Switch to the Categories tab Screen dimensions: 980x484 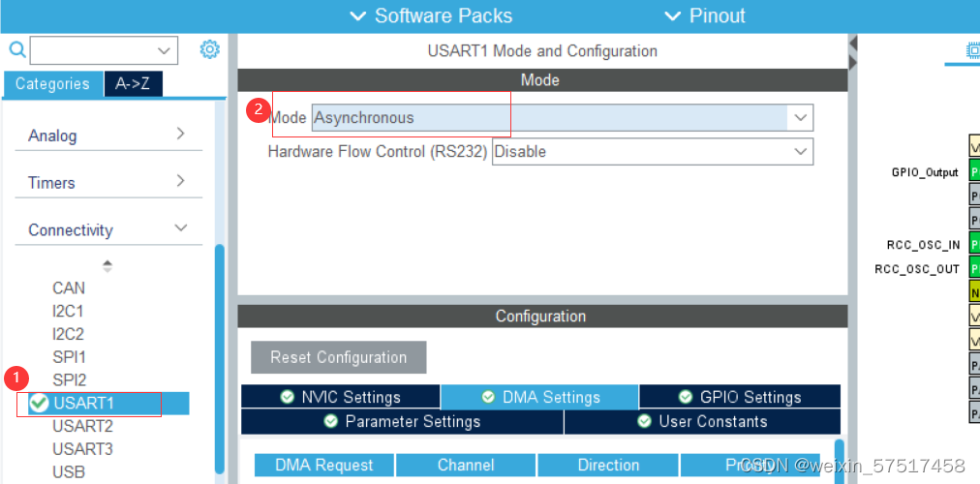52,83
